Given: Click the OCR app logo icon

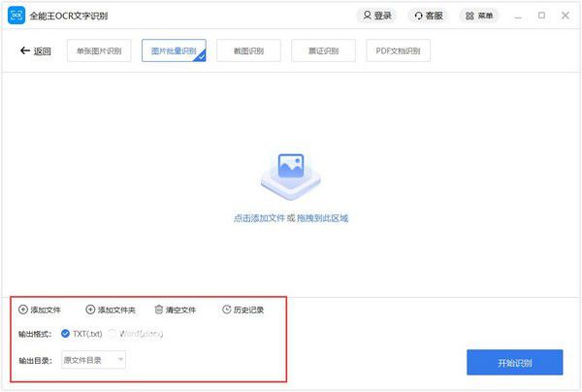Looking at the screenshot, I should (x=16, y=16).
